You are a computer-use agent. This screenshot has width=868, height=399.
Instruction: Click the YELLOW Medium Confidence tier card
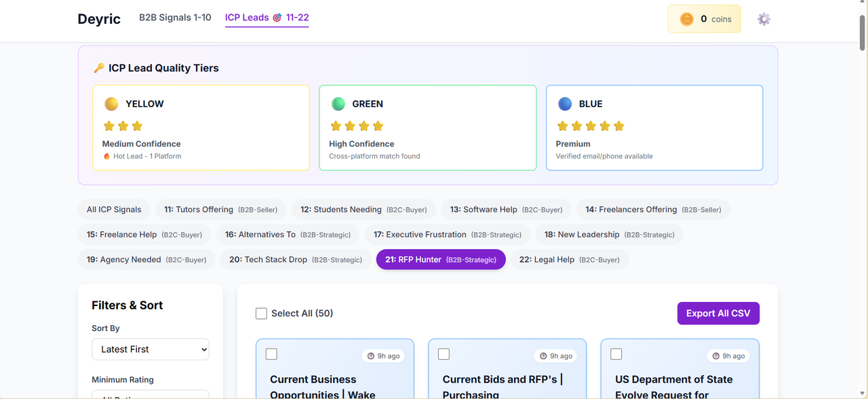201,128
